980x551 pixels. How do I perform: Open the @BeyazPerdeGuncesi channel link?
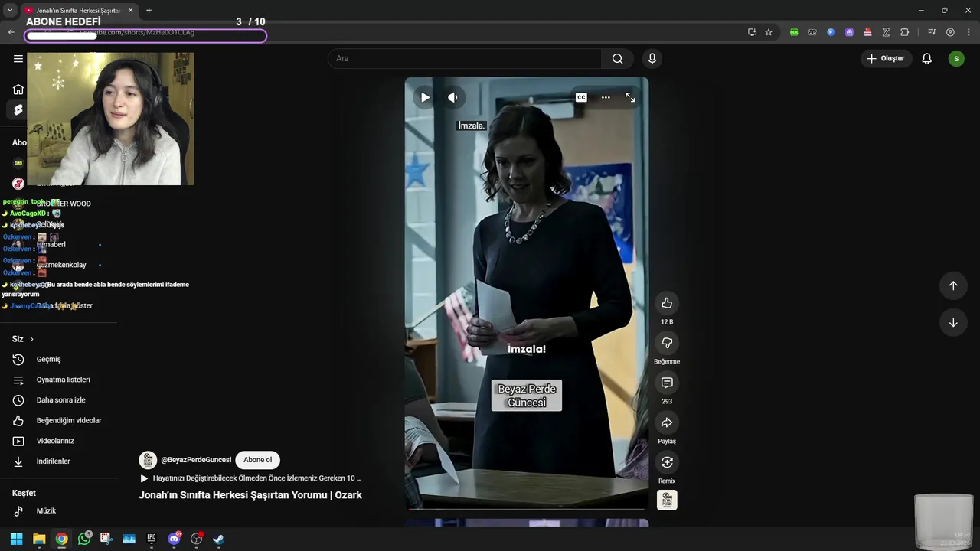click(x=196, y=460)
